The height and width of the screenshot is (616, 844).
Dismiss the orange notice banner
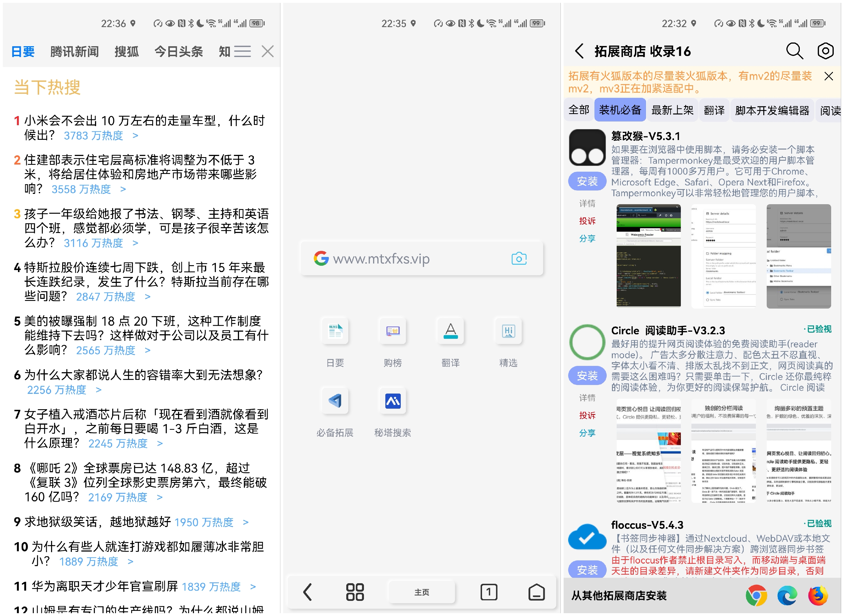[828, 76]
